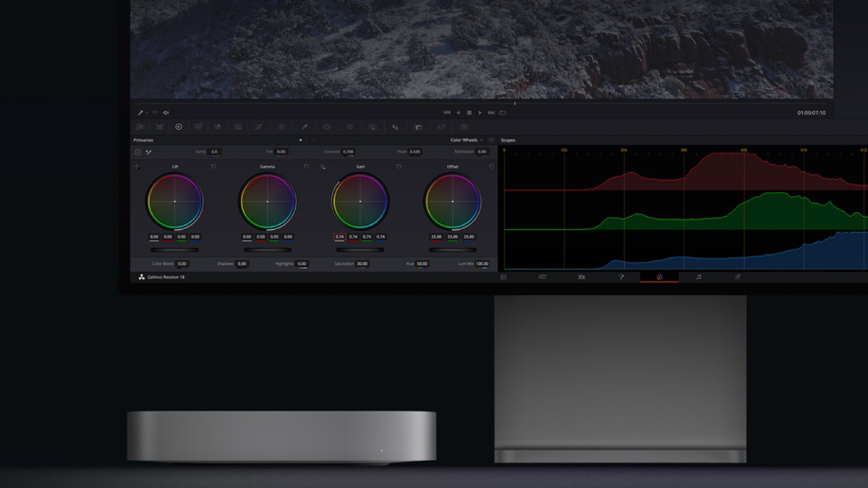Viewport: 868px width, 488px height.
Task: Reset the Lift color wheel
Action: pyautogui.click(x=213, y=166)
